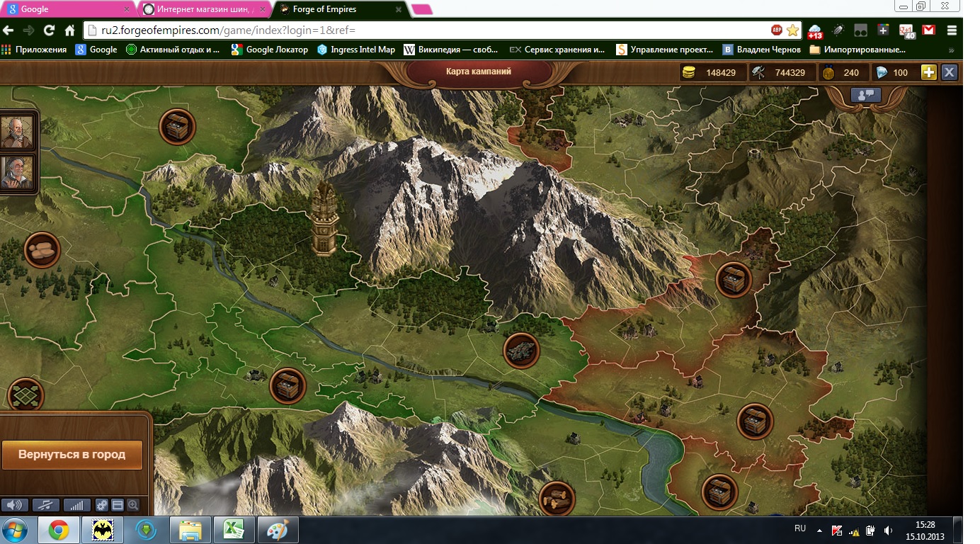Open the Google Локатор bookmark
The width and height of the screenshot is (980, 544).
pyautogui.click(x=270, y=50)
